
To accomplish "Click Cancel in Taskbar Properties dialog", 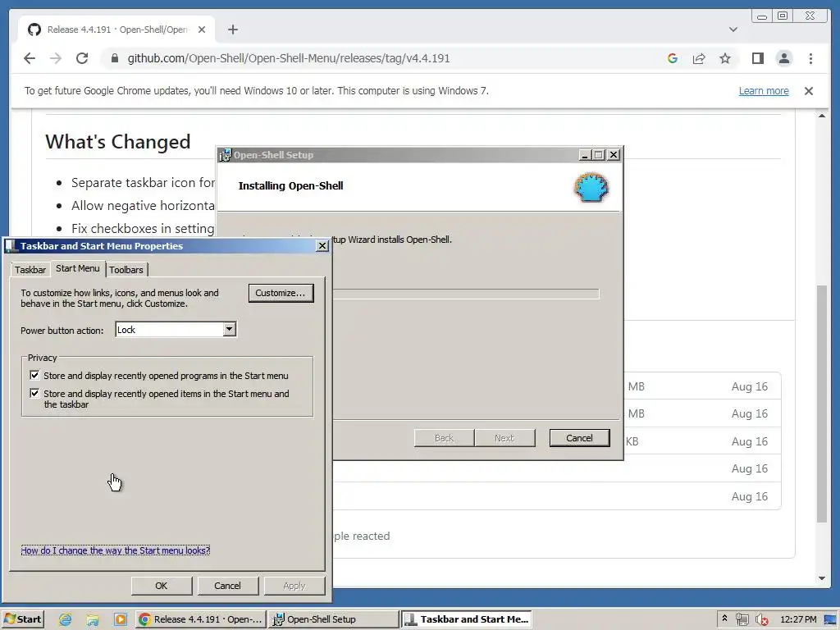I will click(228, 586).
